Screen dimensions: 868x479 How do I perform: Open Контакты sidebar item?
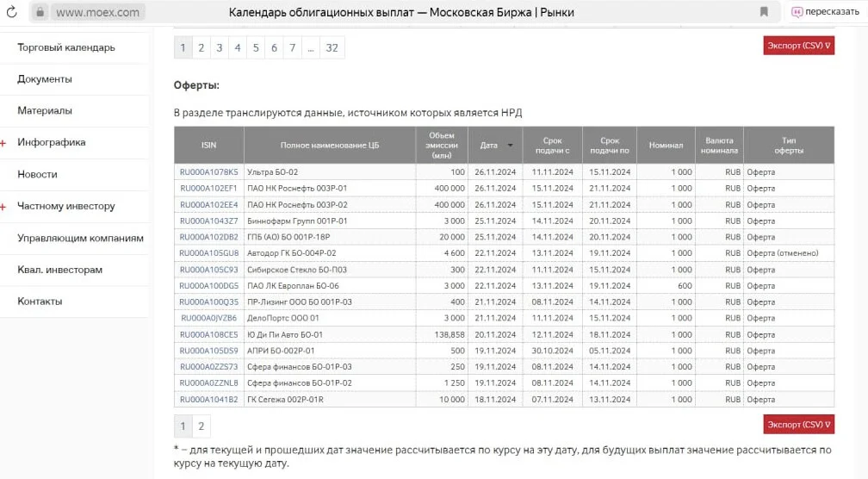40,302
